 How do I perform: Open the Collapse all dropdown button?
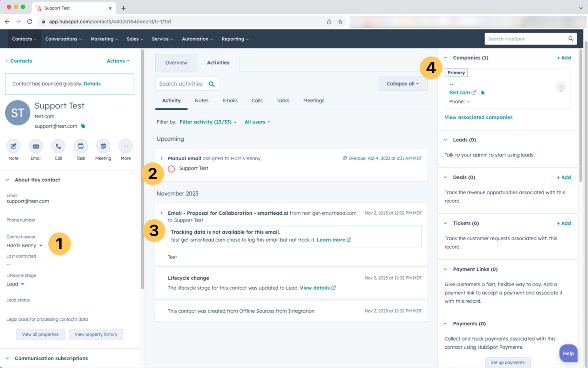click(x=403, y=84)
